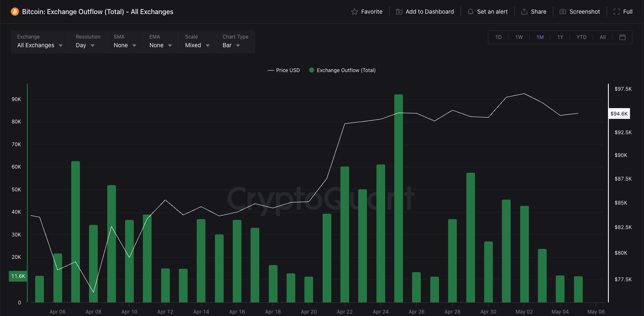This screenshot has width=644, height=316.
Task: Toggle the Price USD legend series
Action: (x=284, y=70)
